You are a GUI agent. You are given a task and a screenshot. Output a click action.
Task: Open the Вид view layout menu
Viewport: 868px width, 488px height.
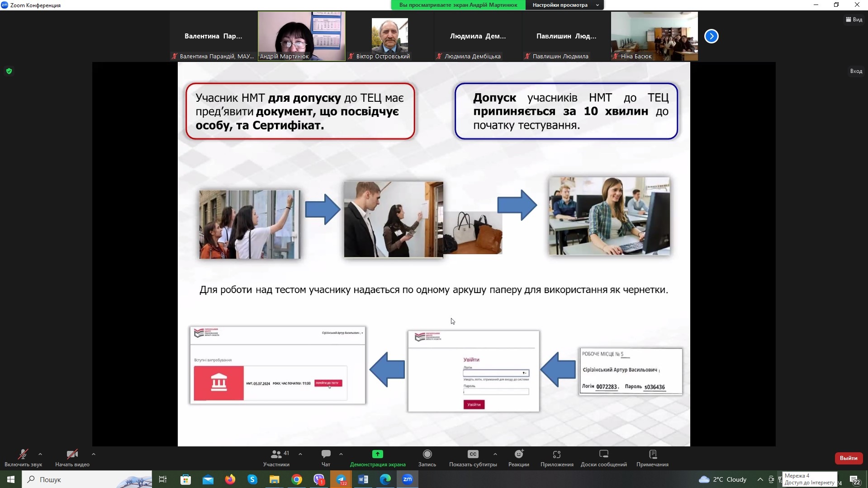tap(854, 19)
